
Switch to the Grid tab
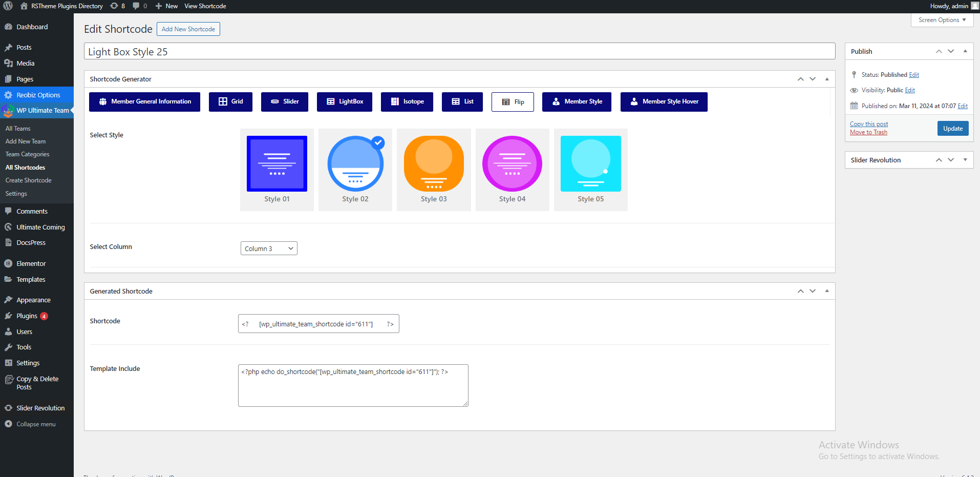pos(230,101)
